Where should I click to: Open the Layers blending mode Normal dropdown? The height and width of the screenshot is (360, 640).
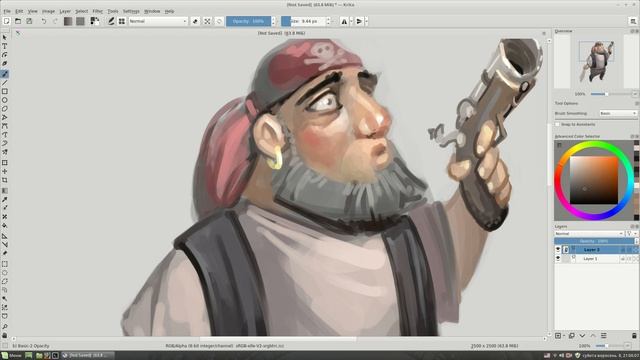589,233
